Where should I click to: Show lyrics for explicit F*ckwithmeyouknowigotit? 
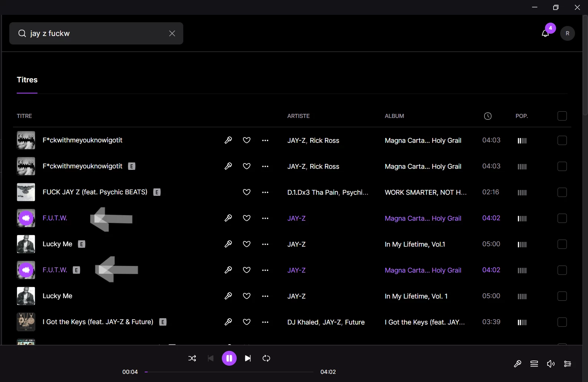pyautogui.click(x=228, y=166)
